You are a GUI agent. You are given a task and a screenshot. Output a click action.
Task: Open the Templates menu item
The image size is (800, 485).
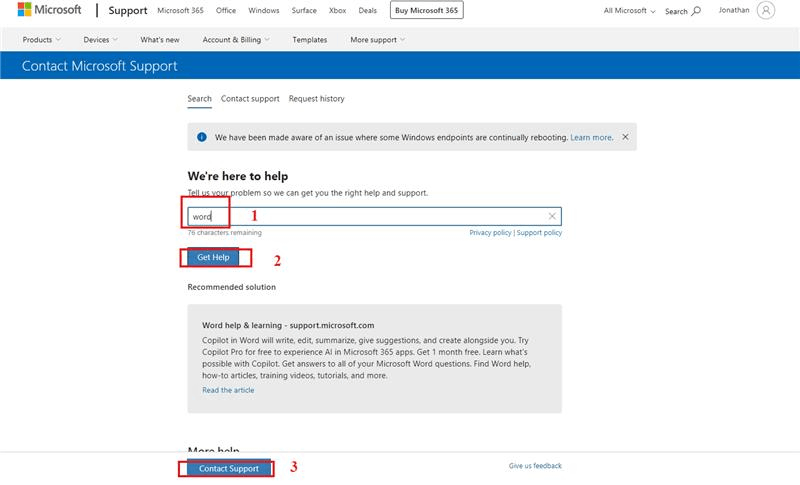310,39
